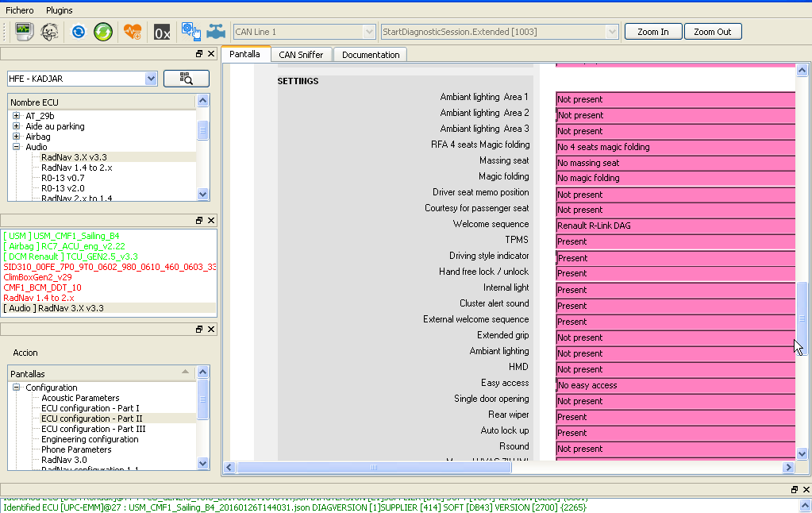812x513 pixels.
Task: Expand the Aide au parking node
Action: tap(16, 126)
